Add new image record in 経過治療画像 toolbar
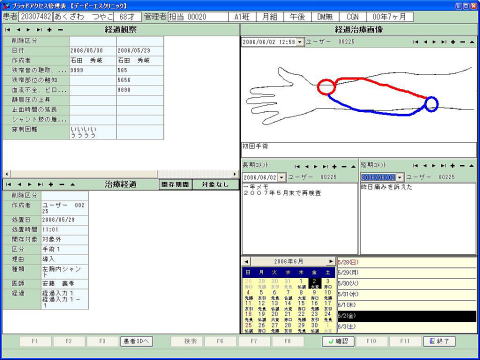 [x=453, y=42]
